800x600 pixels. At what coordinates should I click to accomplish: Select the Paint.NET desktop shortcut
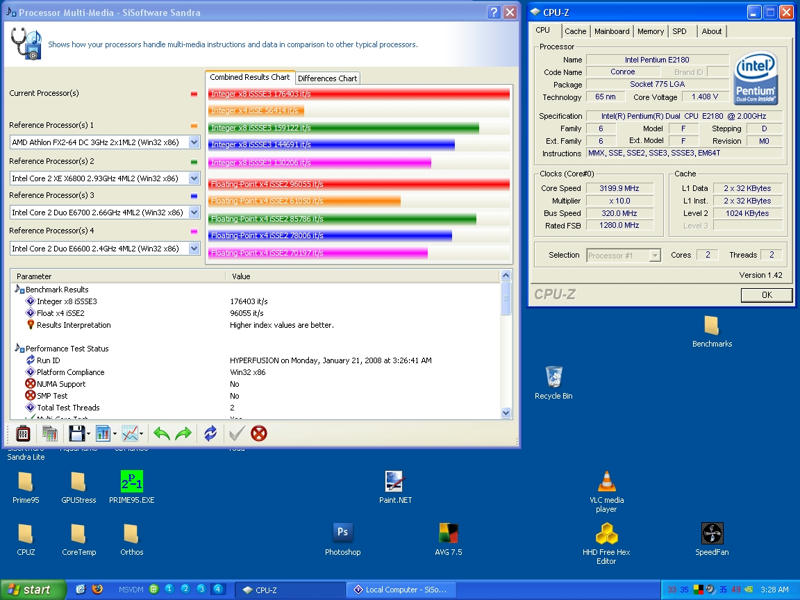[395, 488]
